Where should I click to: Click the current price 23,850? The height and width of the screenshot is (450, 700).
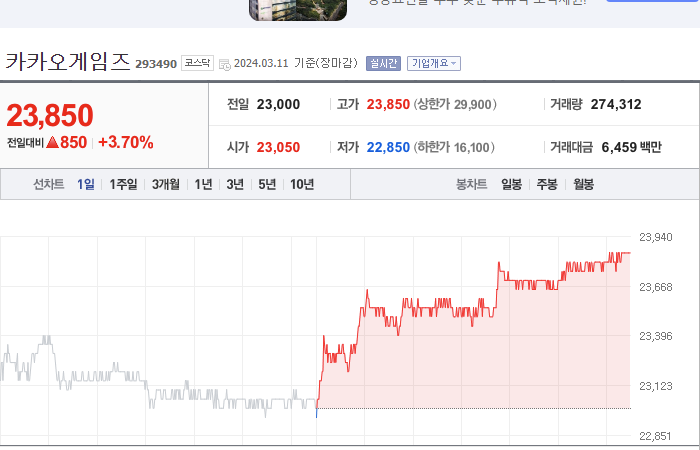tap(50, 115)
